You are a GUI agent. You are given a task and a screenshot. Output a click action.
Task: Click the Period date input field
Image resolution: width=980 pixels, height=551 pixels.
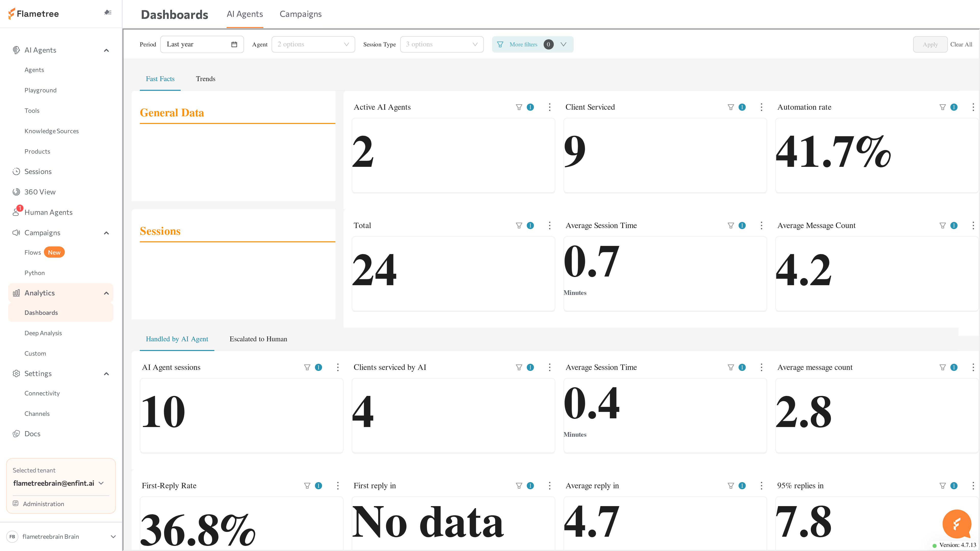point(202,44)
